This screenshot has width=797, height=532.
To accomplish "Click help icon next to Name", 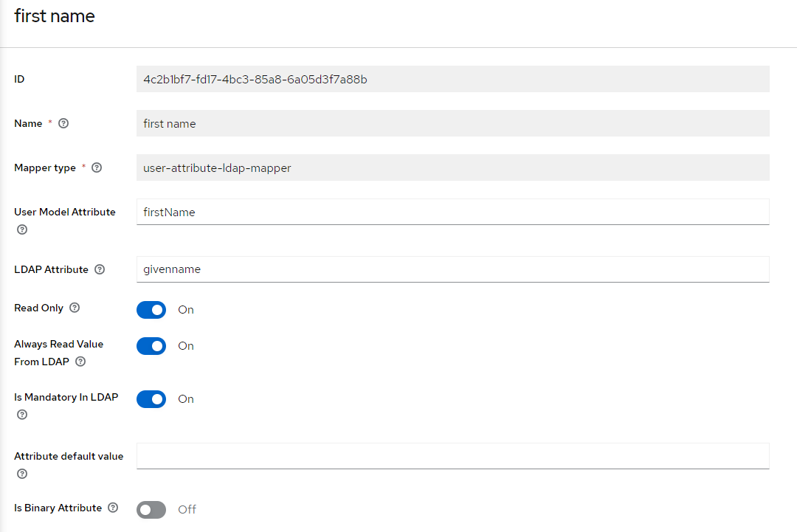I will point(63,124).
